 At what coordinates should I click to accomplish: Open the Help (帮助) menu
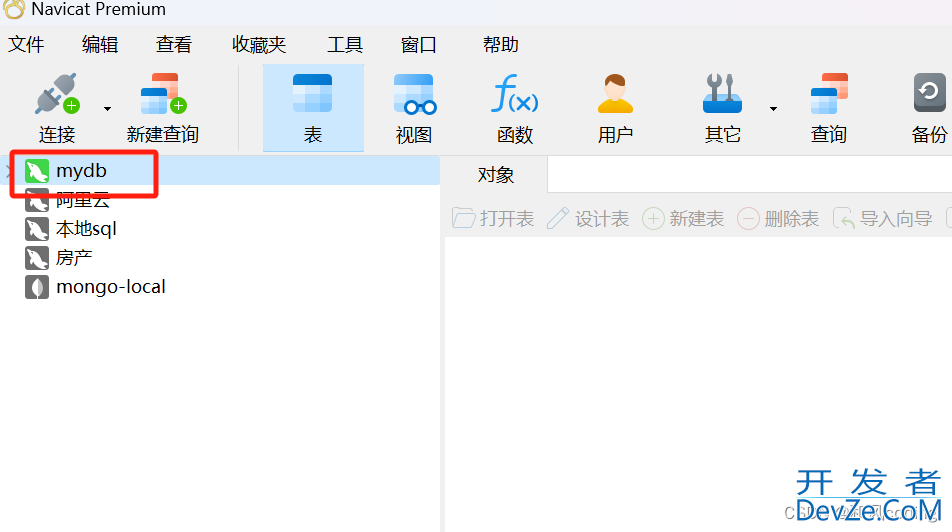tap(501, 44)
